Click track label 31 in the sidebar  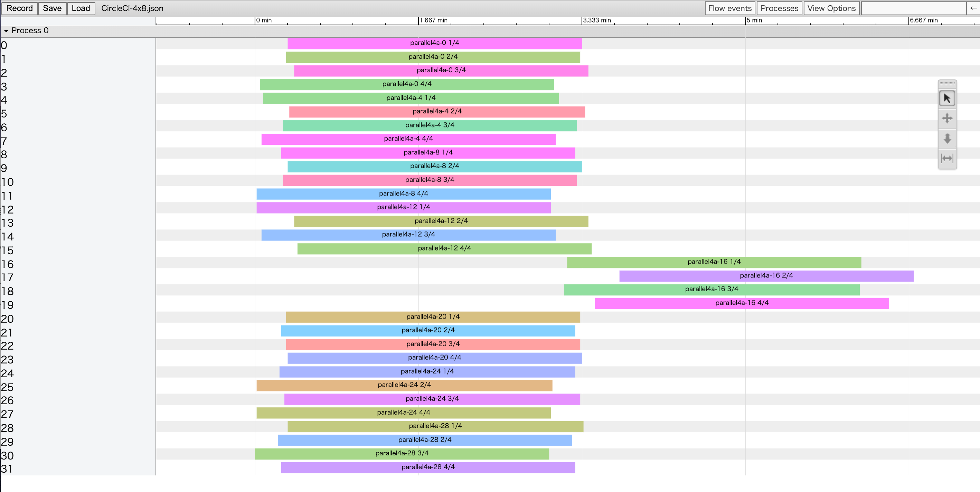[7, 469]
